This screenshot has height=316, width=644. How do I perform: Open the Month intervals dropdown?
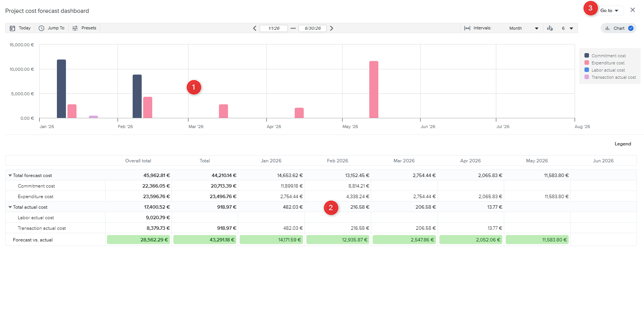pos(523,28)
